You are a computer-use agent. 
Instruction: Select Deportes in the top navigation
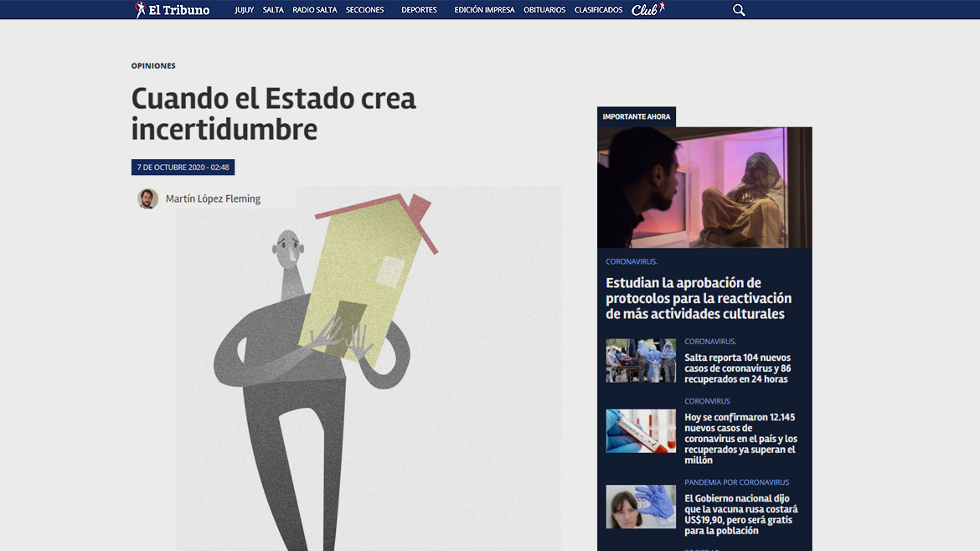tap(419, 10)
